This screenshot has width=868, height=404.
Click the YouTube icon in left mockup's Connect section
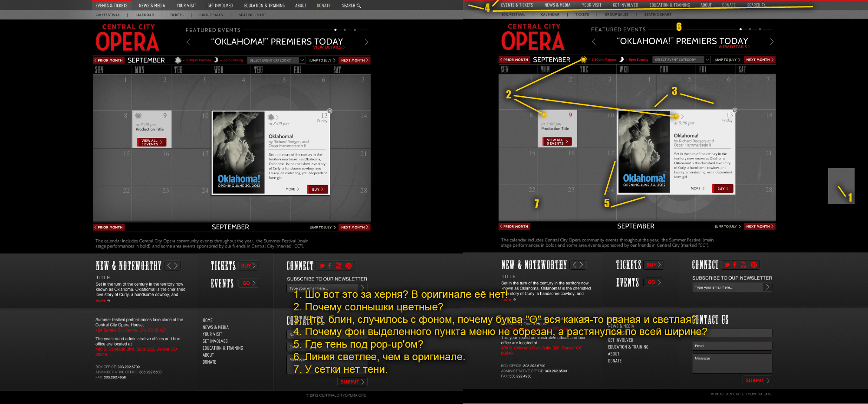tap(339, 266)
